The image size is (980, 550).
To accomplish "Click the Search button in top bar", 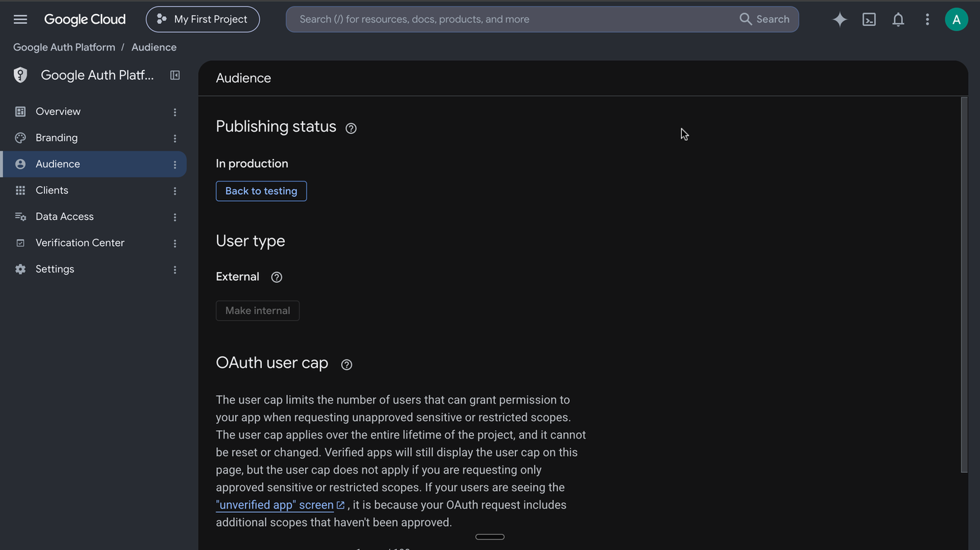I will click(x=764, y=20).
